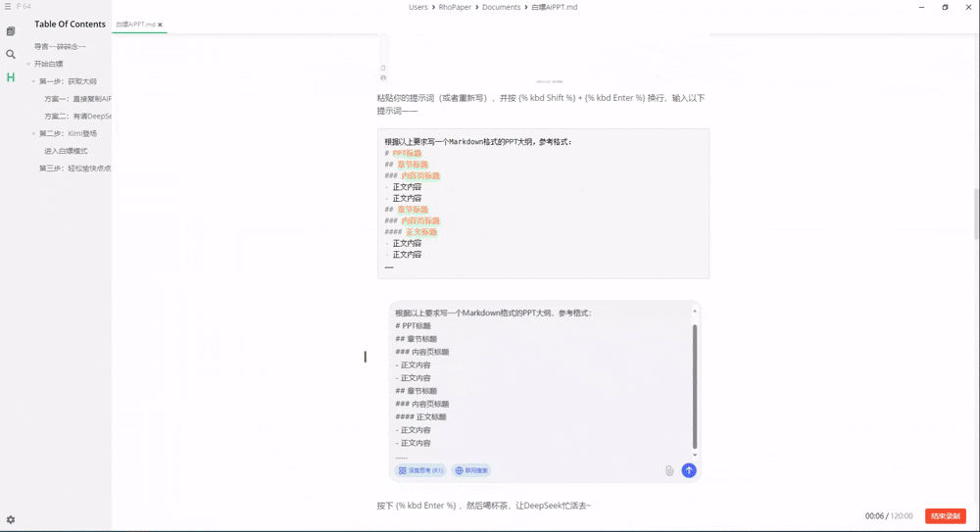Viewport: 980px width, 532px height.
Task: Click RhoPaper in the title path
Action: (x=455, y=7)
